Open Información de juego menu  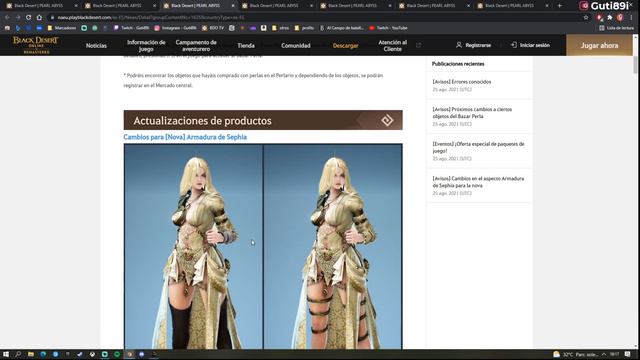tap(146, 45)
